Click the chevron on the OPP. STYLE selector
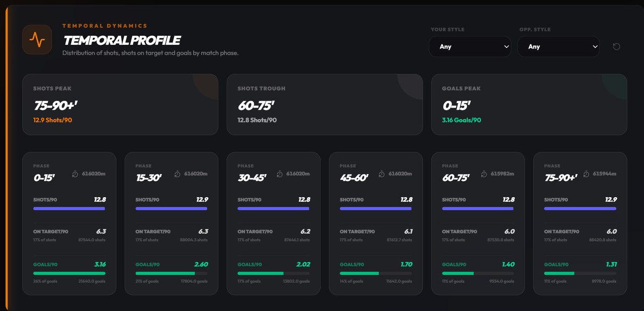Image resolution: width=644 pixels, height=311 pixels. (x=594, y=46)
